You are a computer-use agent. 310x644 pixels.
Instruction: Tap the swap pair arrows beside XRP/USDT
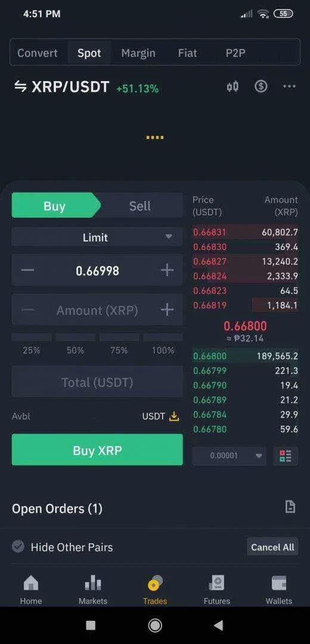click(x=20, y=86)
